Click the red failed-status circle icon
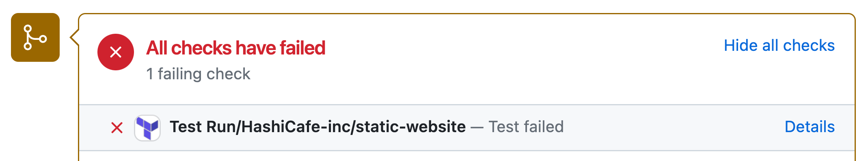Screen dimensions: 868x161 click(116, 52)
